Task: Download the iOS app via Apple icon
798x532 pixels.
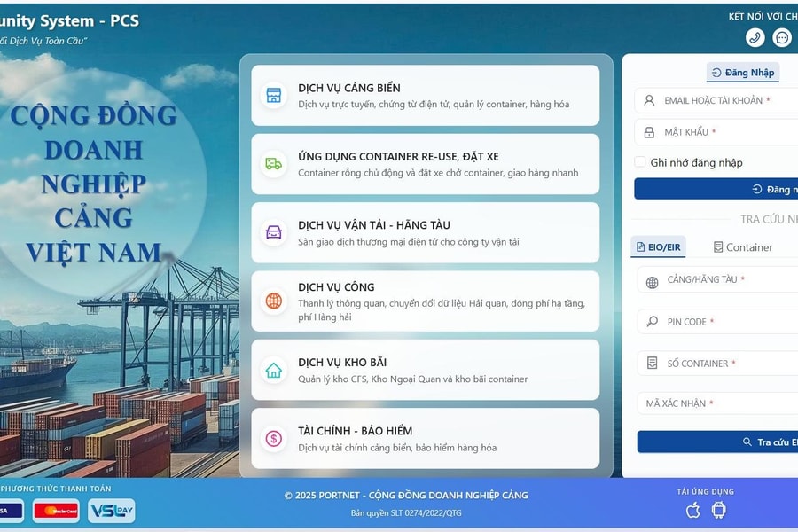Action: point(693,510)
